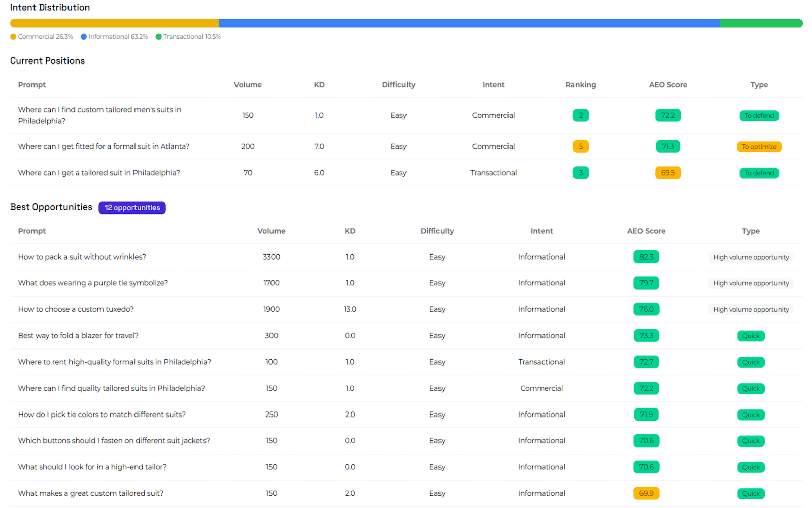Select volume value 1900
Viewport: 812px width, 508px height.
(272, 309)
